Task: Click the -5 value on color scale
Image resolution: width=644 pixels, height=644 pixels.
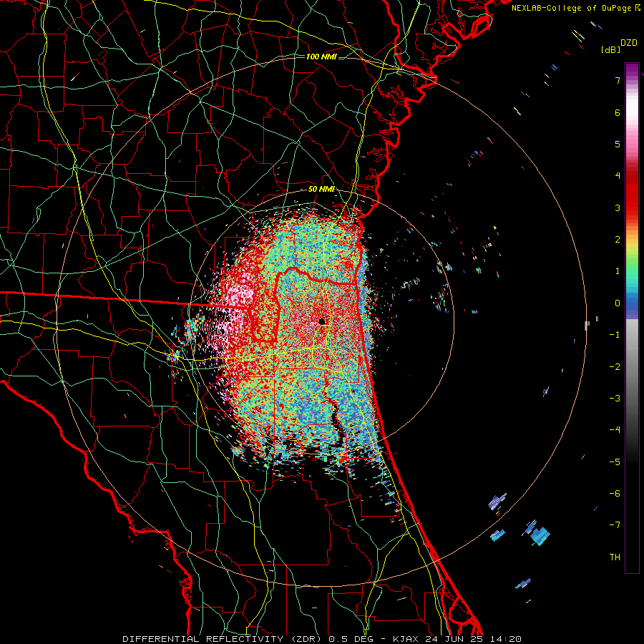Action: click(x=615, y=462)
